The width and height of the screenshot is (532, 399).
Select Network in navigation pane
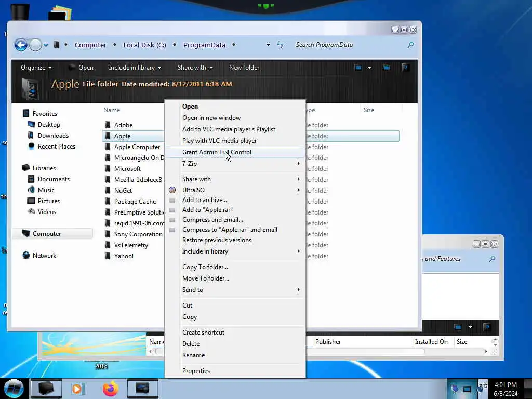tap(44, 255)
